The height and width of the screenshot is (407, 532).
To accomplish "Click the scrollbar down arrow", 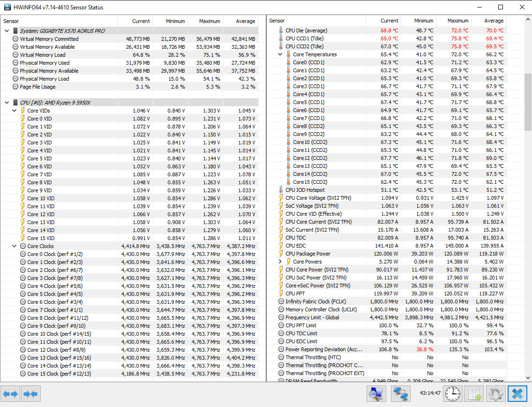I will (528, 377).
